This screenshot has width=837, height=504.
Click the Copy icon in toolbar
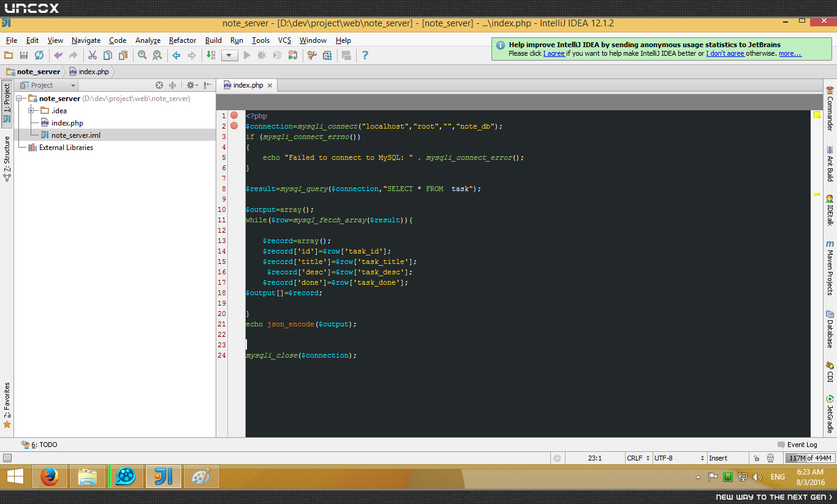(x=107, y=56)
